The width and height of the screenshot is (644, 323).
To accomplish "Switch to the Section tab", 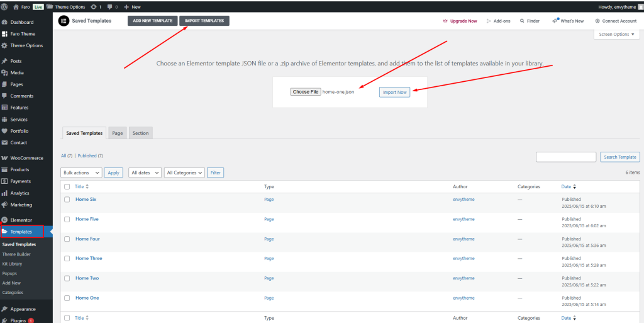I will pos(140,133).
